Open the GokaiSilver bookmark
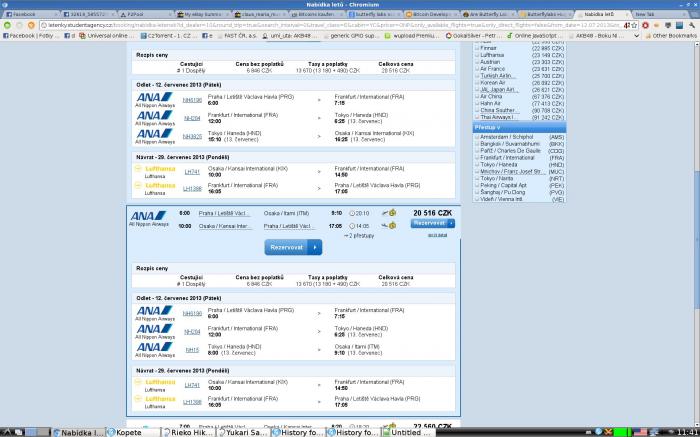Screen dimensions: 700x437 [473, 36]
